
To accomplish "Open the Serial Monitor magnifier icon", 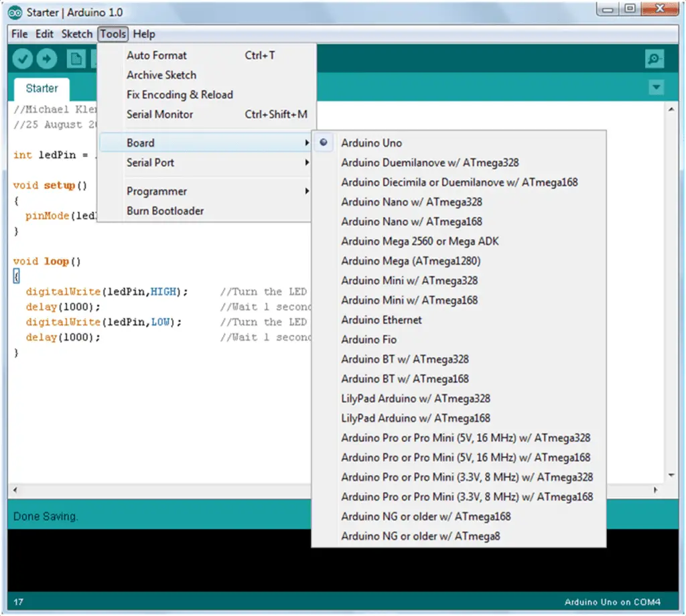I will point(653,59).
